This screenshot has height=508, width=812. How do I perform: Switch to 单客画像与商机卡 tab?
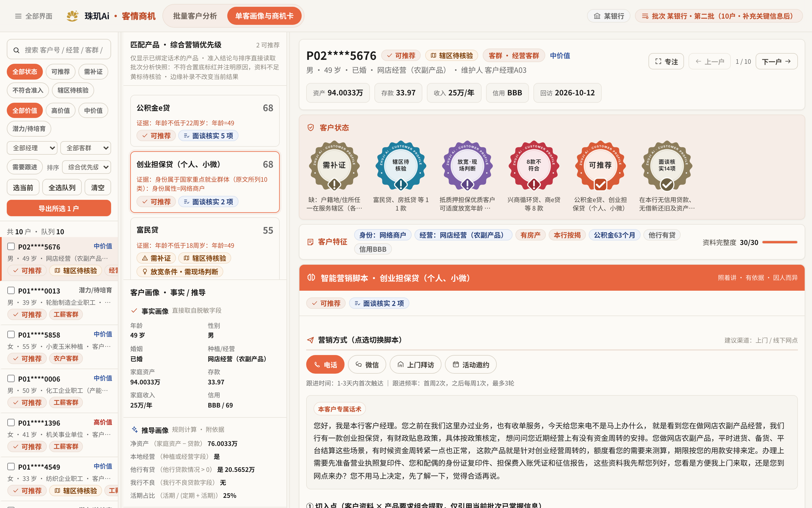[264, 16]
